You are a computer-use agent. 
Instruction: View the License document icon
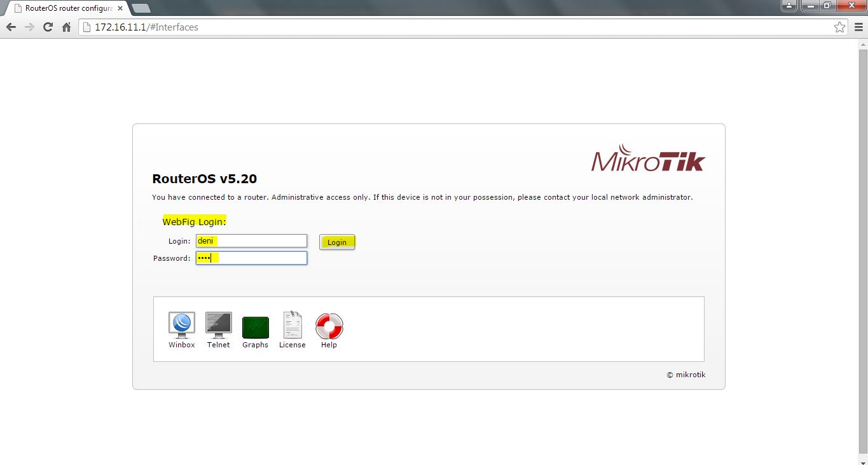(x=292, y=325)
